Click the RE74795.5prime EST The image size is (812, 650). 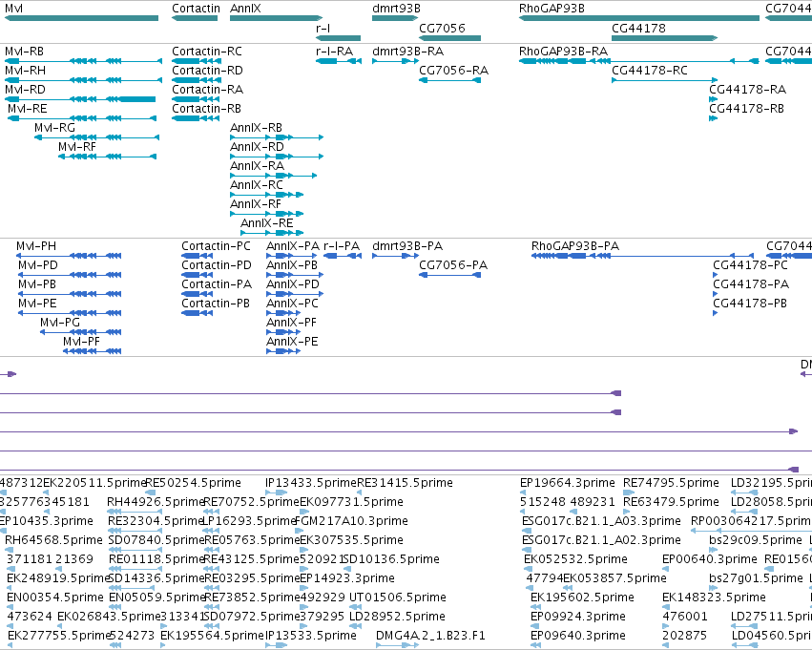tap(629, 492)
